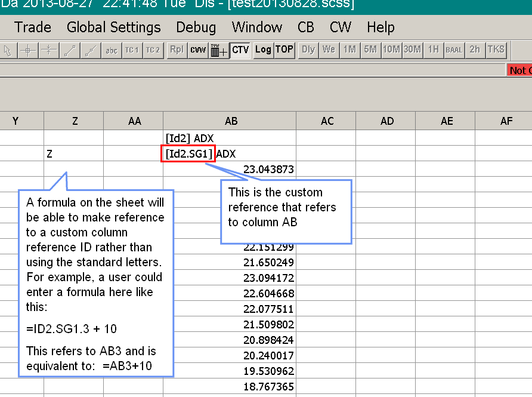532x397 pixels.
Task: Select column header Z
Action: [74, 121]
